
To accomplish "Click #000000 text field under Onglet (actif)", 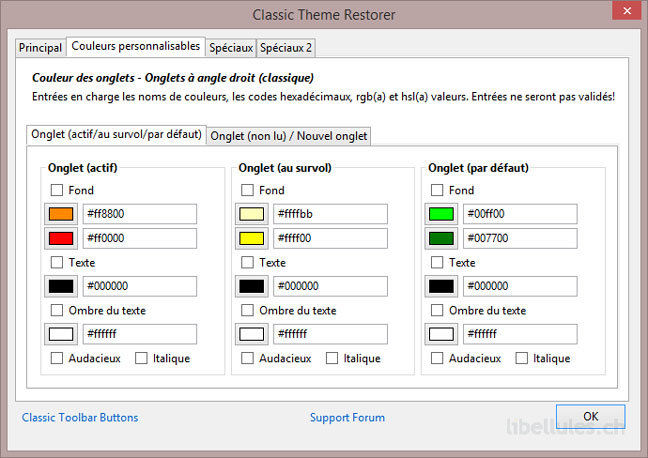I will click(140, 286).
